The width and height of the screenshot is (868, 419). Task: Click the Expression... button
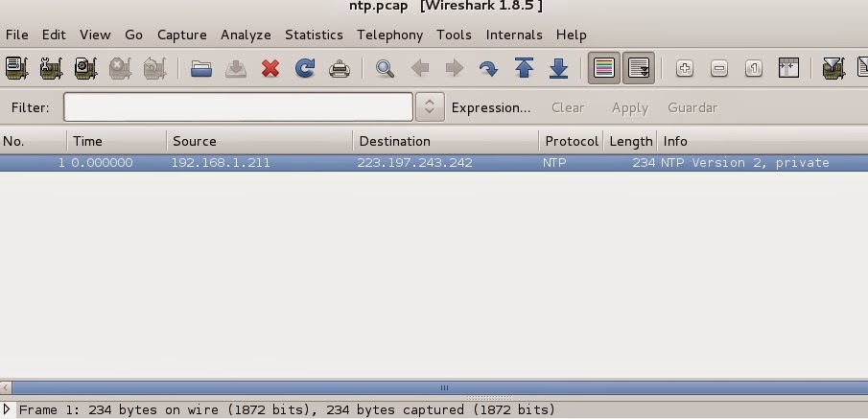click(x=490, y=107)
